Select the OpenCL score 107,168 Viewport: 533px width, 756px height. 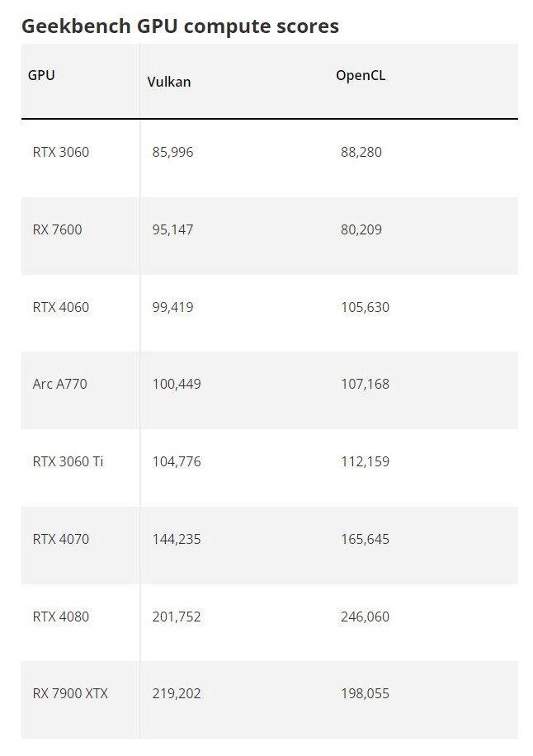tap(365, 385)
